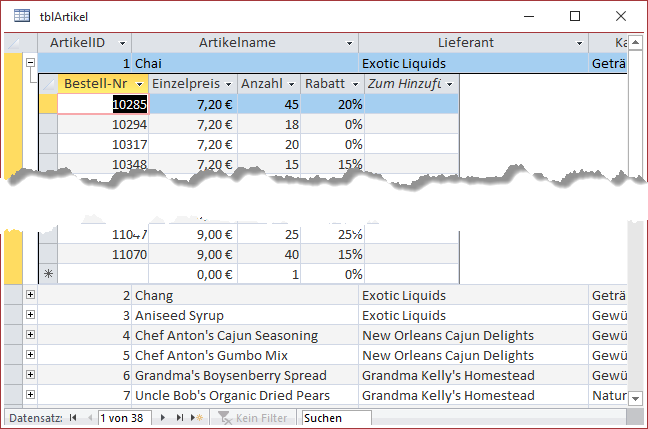The image size is (648, 429).
Task: Click the Anzahl cell with value 18
Action: 269,124
